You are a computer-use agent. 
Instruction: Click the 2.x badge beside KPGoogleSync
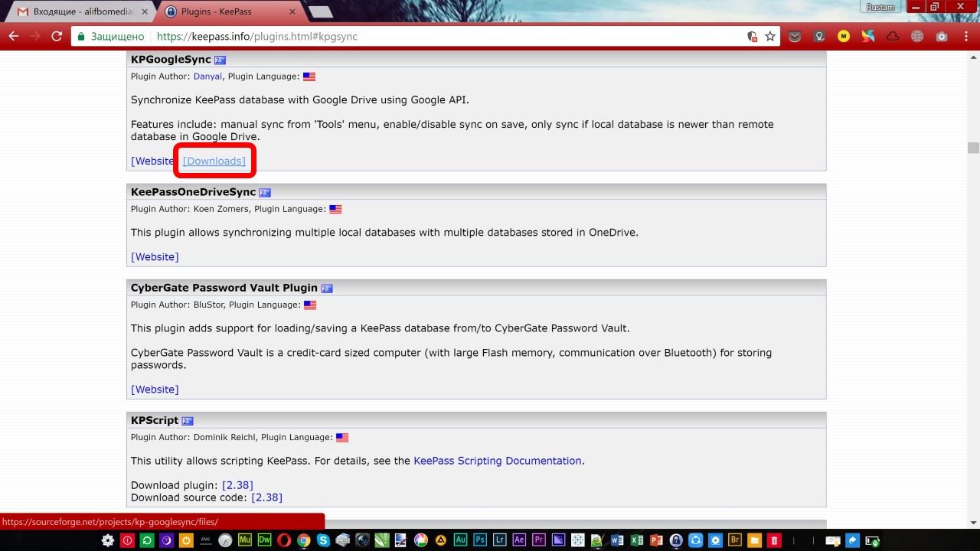pyautogui.click(x=220, y=60)
